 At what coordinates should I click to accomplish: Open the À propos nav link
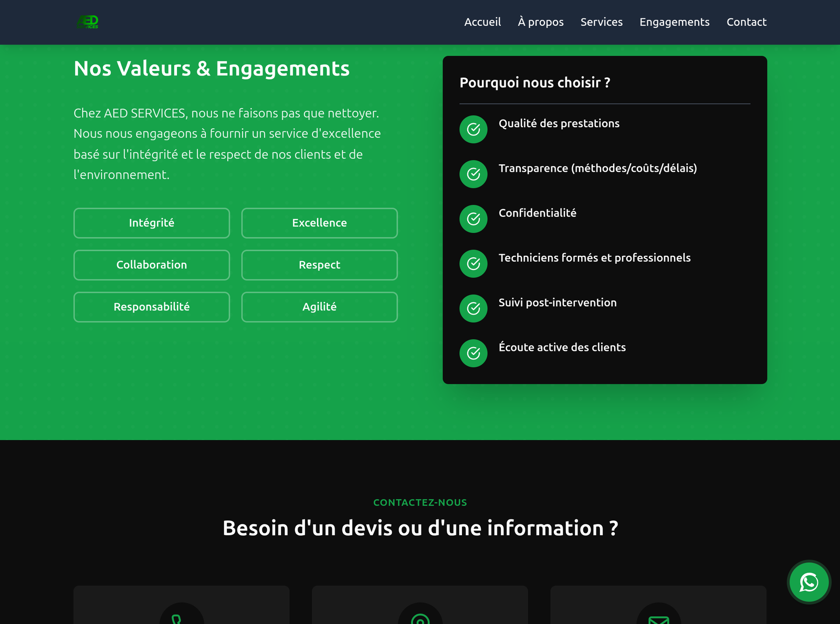click(541, 22)
